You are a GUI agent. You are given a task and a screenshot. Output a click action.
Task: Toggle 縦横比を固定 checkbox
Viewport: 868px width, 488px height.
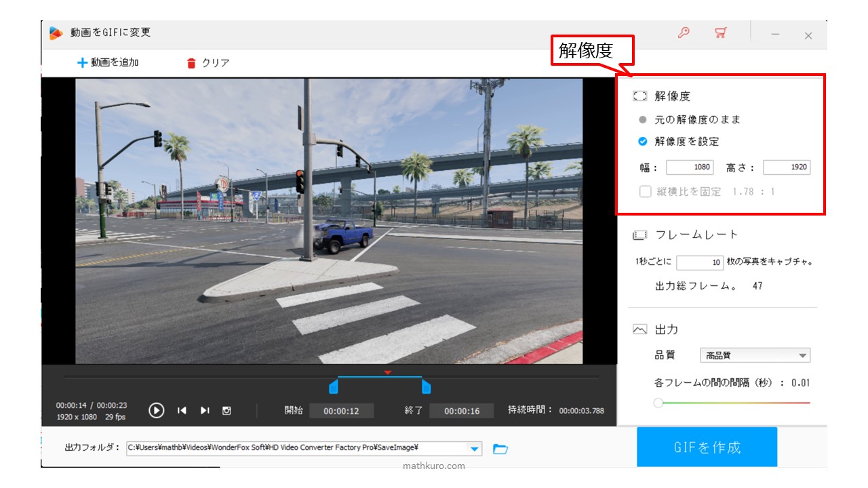click(645, 192)
